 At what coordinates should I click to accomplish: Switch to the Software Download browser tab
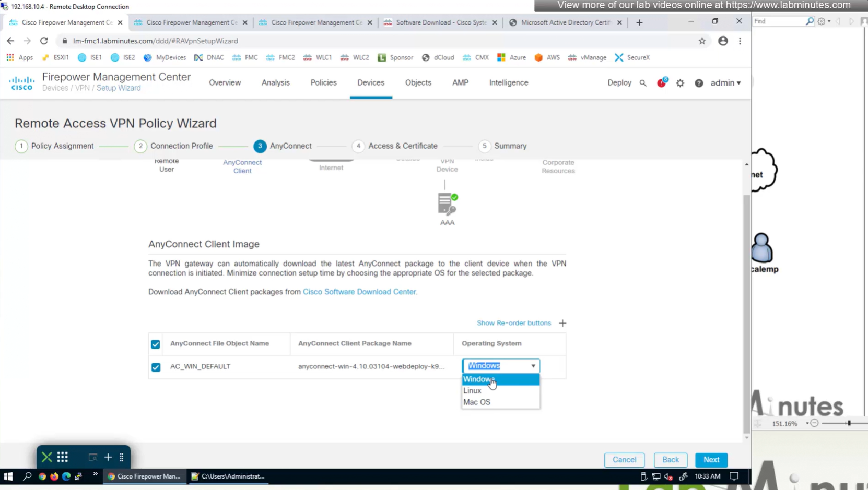point(440,22)
